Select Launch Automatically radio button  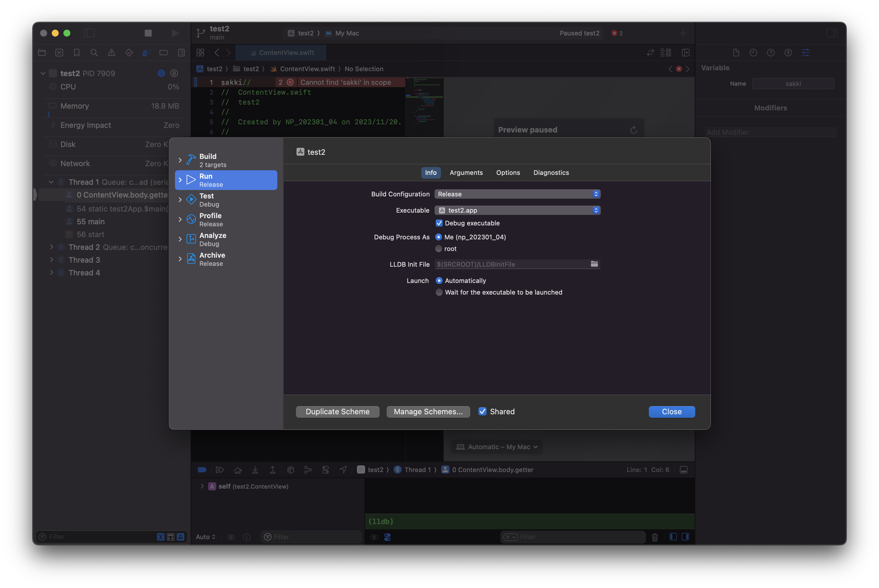click(439, 281)
